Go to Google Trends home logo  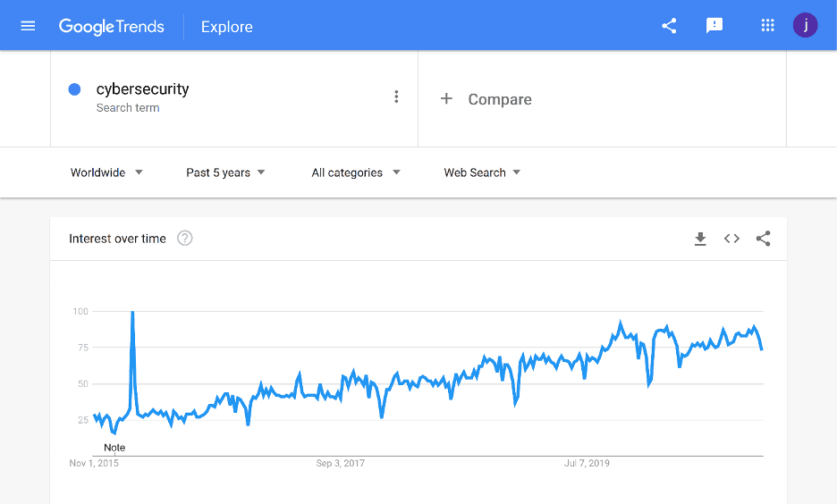111,26
